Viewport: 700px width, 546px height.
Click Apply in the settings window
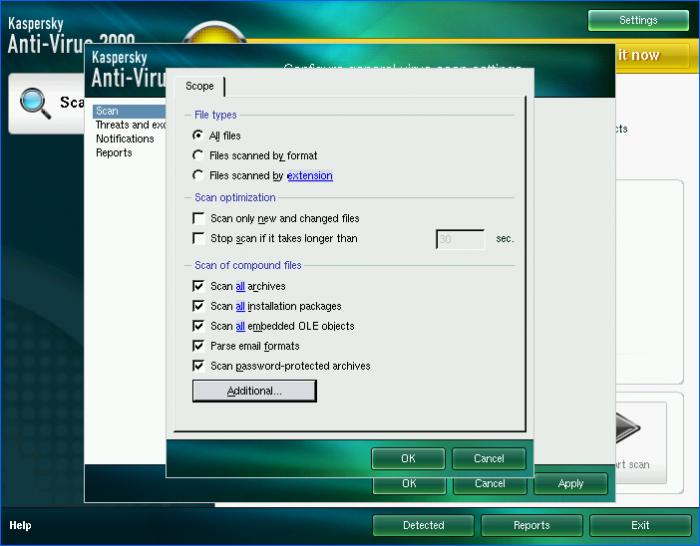[571, 484]
